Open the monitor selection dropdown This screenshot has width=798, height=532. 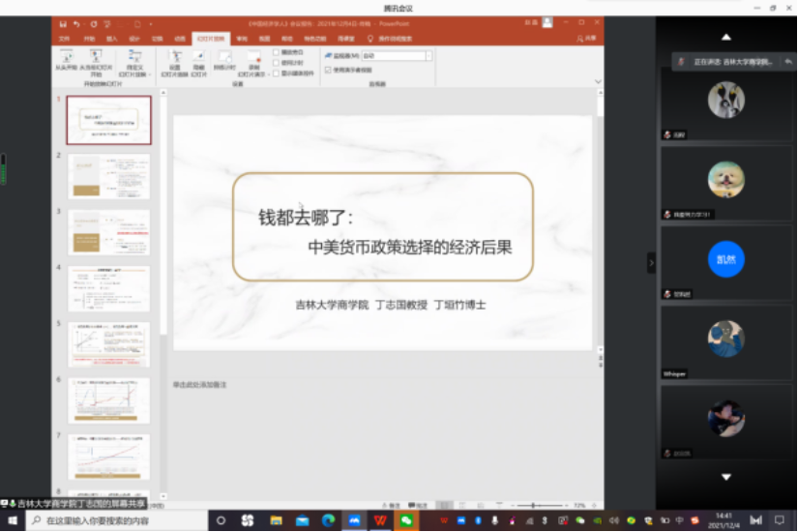click(429, 56)
